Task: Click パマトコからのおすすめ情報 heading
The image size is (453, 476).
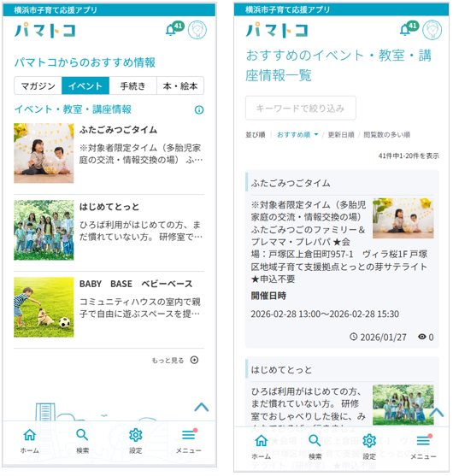Action: (85, 62)
